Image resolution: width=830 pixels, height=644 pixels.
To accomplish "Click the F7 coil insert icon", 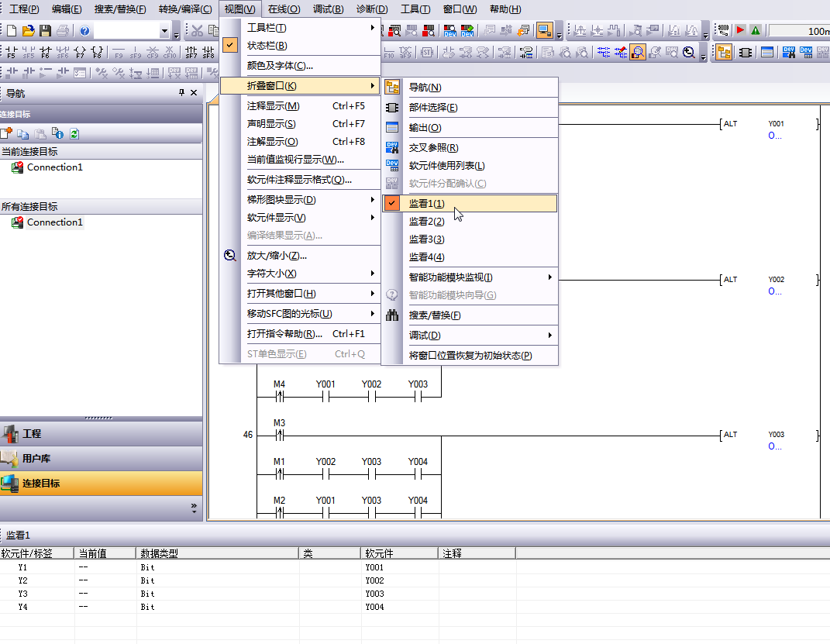I will click(80, 53).
